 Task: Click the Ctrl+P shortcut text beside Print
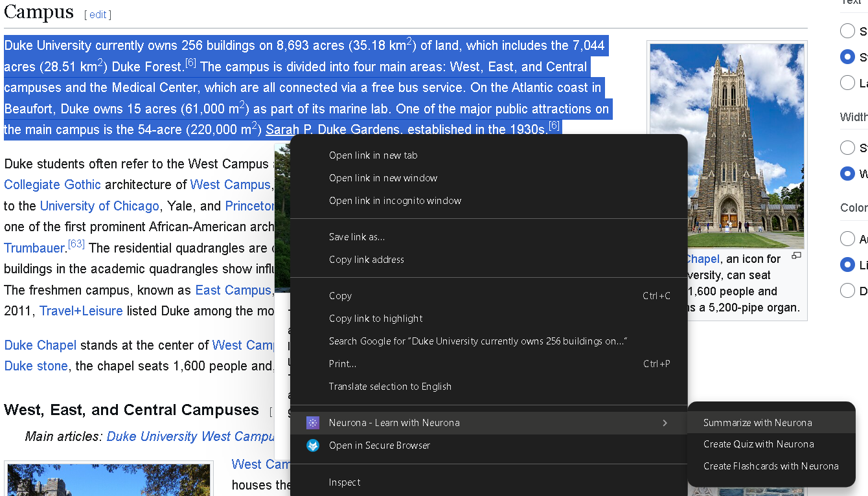[656, 364]
